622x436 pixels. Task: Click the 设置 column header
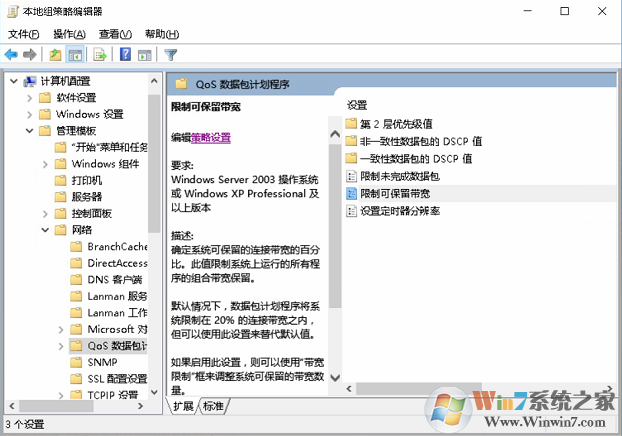[357, 105]
